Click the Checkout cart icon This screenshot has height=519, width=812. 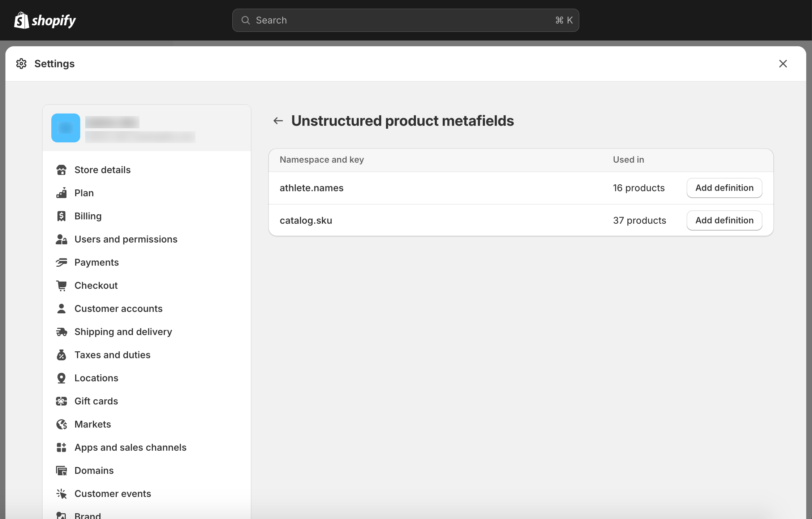pos(61,286)
